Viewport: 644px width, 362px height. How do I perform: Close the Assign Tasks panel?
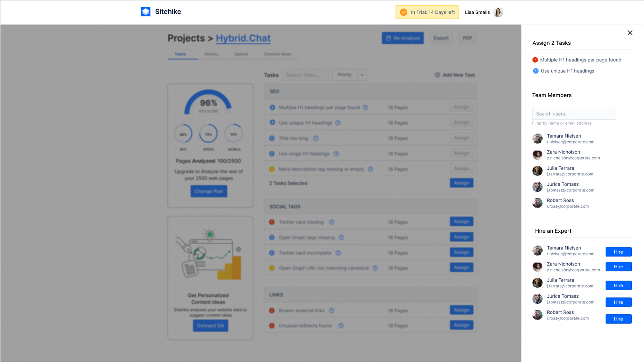630,33
